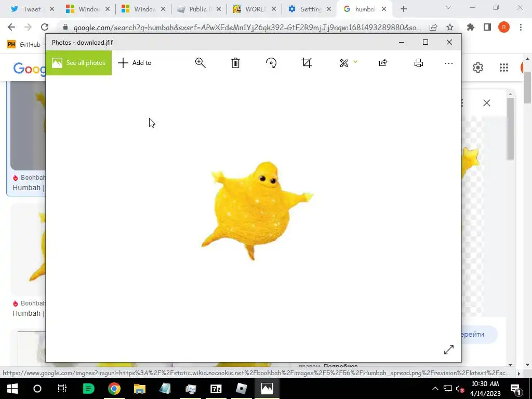Open Chrome tab search chevron

448,7
